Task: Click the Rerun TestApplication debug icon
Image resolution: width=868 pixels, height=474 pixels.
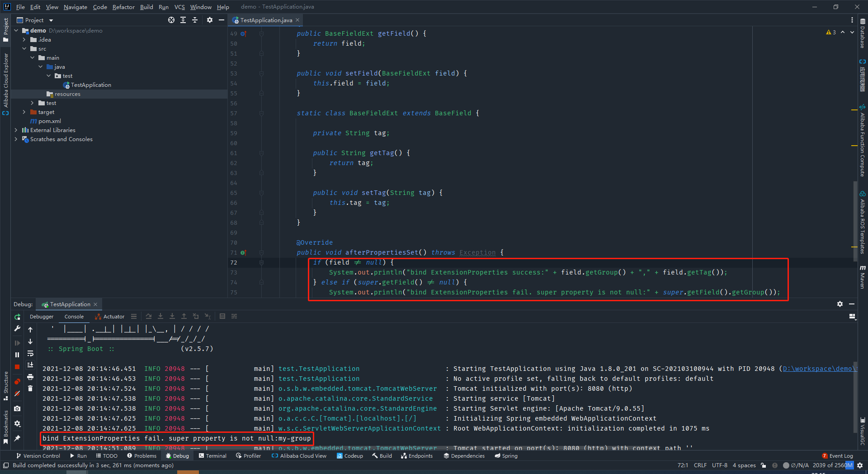Action: (17, 317)
